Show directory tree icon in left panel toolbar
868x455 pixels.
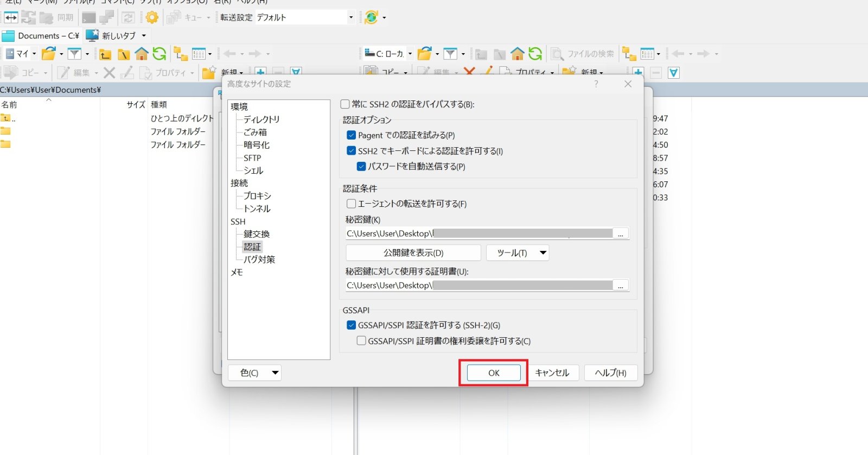click(x=181, y=54)
